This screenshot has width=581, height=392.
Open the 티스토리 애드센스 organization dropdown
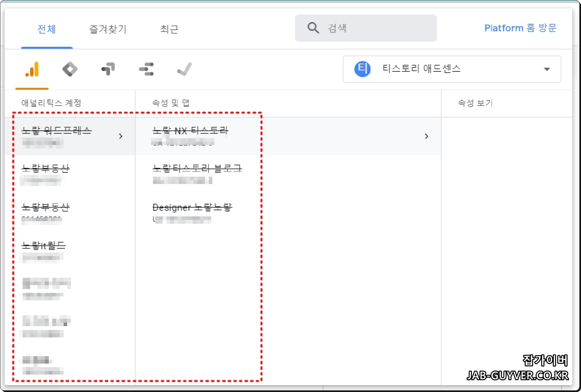452,69
